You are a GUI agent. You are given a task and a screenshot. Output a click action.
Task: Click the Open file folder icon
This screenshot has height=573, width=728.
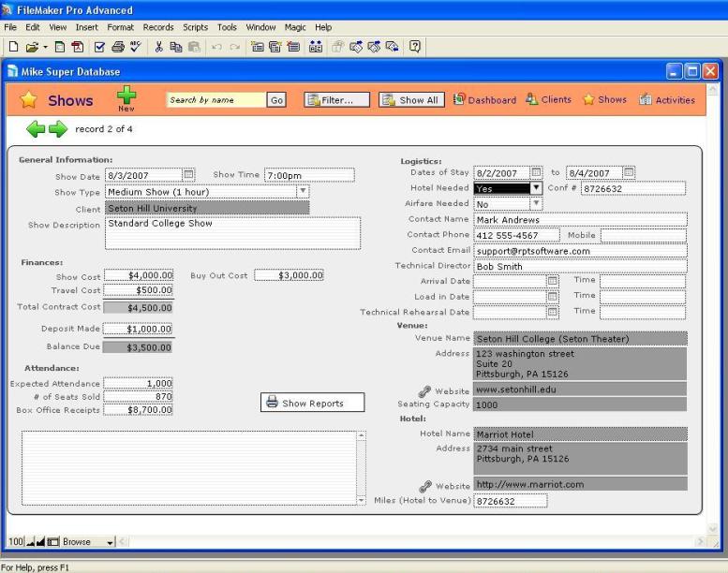click(32, 47)
